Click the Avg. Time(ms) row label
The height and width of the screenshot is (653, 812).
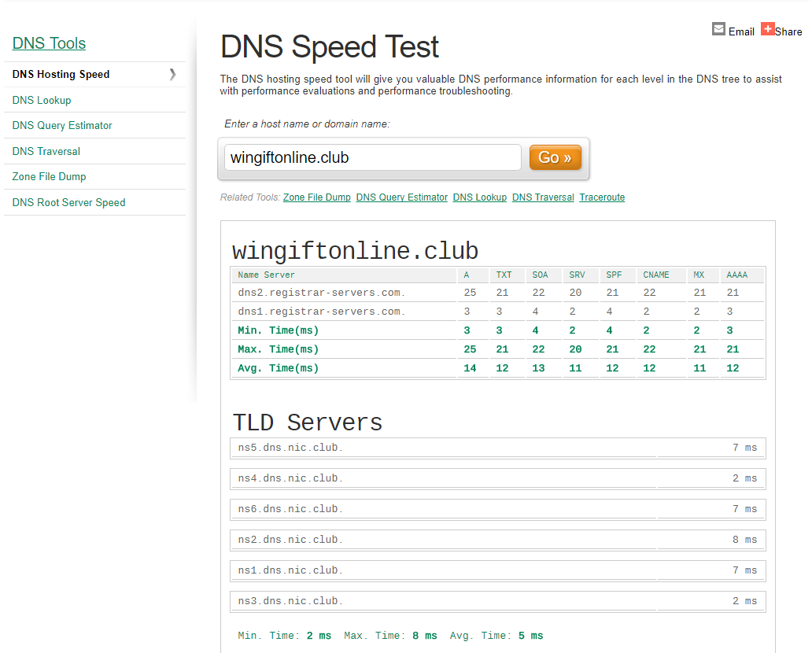pyautogui.click(x=278, y=368)
